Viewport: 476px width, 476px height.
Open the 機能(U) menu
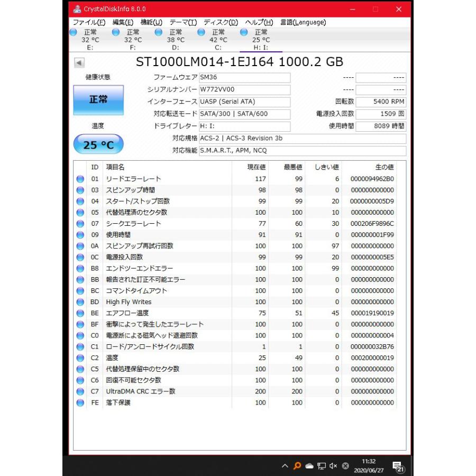coord(151,22)
